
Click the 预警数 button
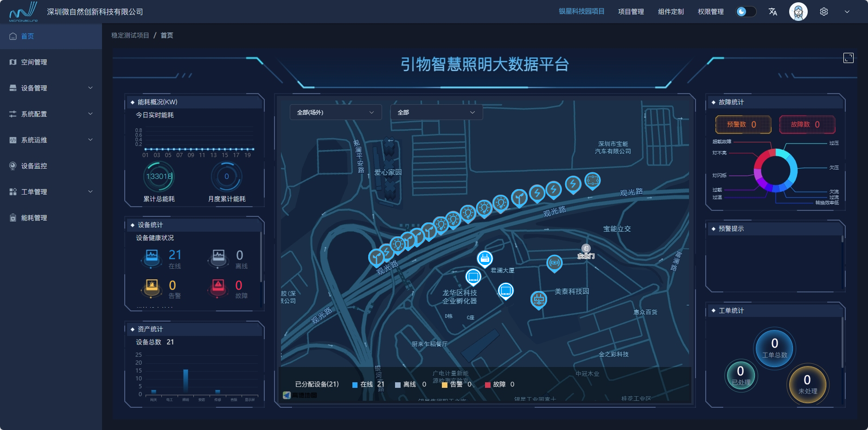coord(743,124)
